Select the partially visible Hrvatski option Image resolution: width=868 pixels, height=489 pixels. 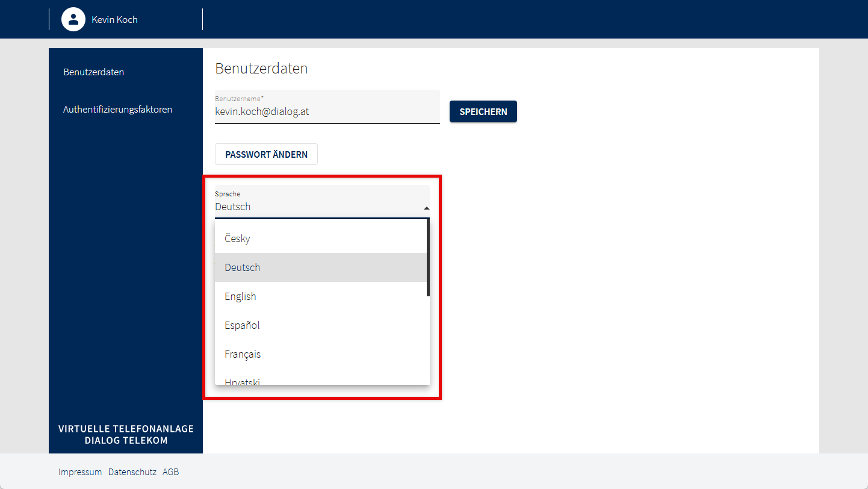(242, 381)
